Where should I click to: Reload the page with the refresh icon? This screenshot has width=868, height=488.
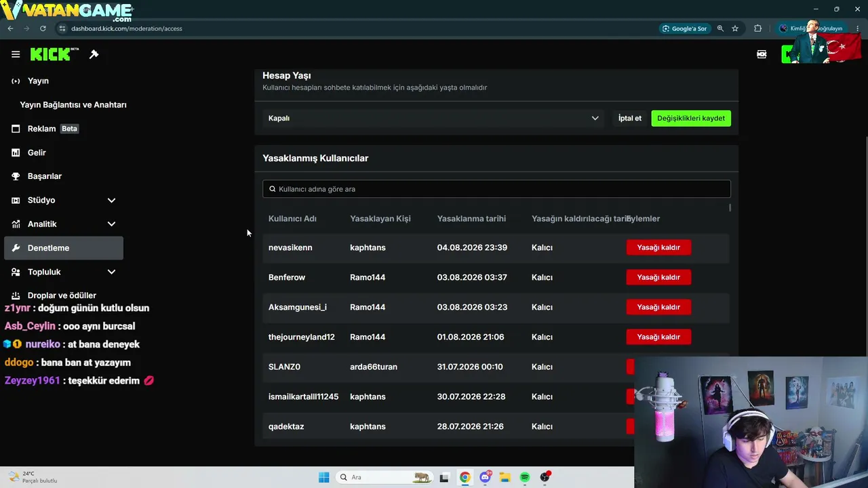pos(43,28)
